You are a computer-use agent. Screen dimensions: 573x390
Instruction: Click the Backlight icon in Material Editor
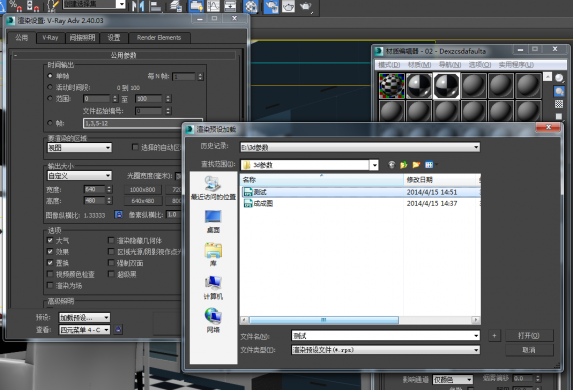click(x=559, y=91)
